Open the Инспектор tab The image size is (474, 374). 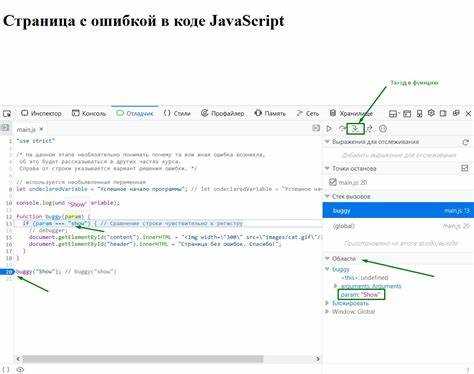(41, 114)
